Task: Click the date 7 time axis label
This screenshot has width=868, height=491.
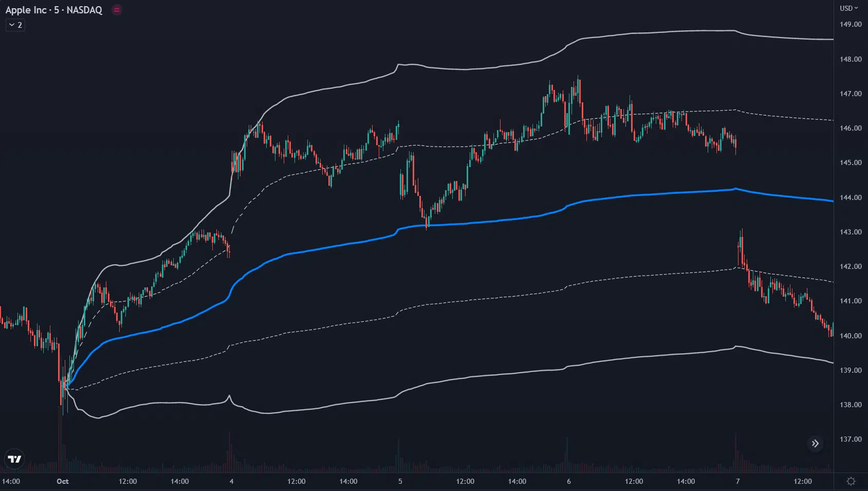Action: [737, 481]
